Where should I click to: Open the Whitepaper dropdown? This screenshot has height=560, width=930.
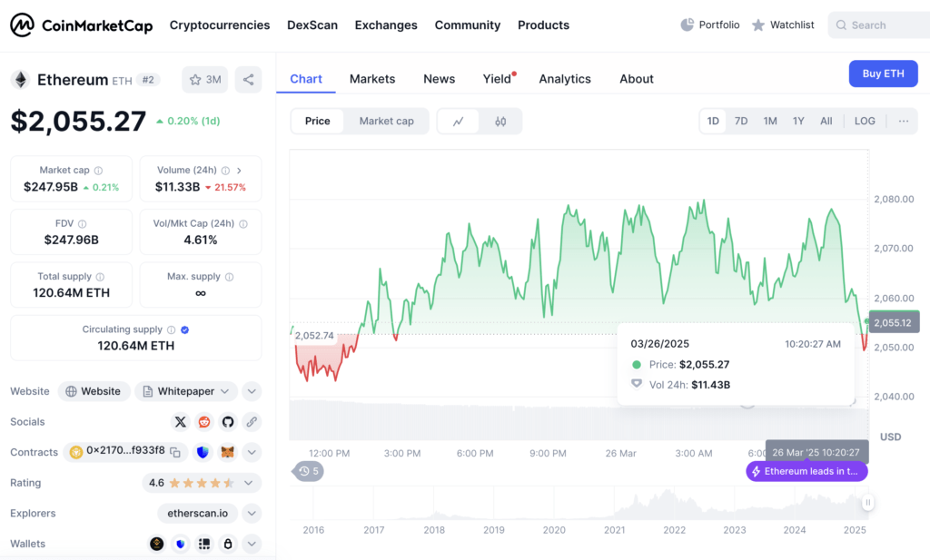tap(186, 391)
